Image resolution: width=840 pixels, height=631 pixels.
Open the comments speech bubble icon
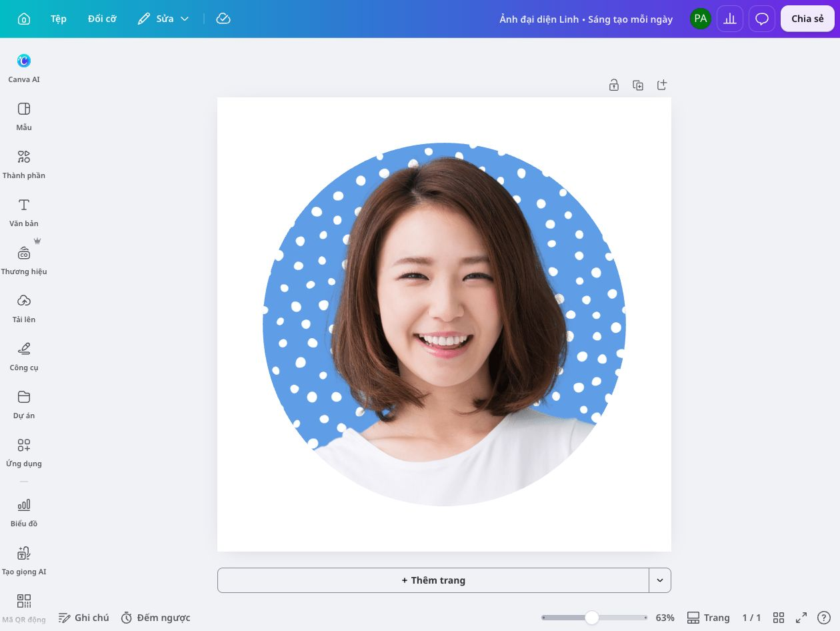(x=762, y=19)
